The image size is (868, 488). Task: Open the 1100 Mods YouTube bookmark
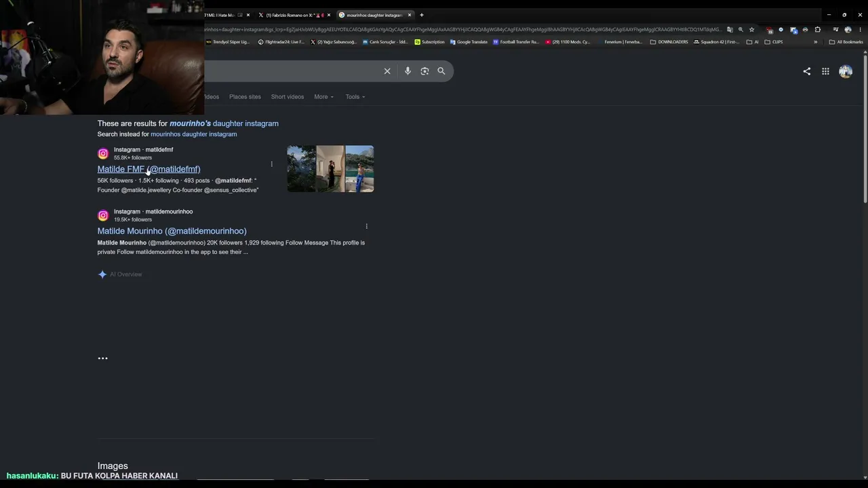568,42
